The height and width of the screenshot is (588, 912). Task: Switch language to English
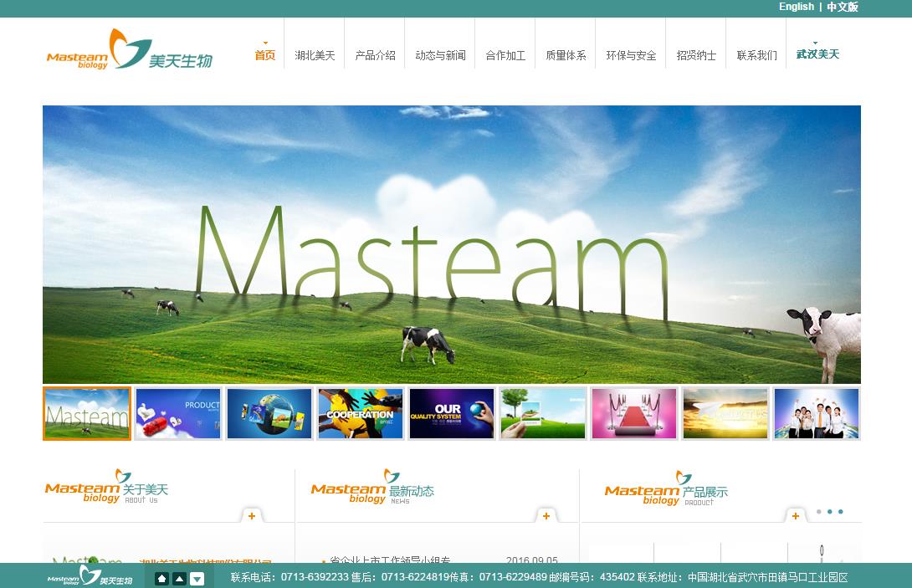797,7
